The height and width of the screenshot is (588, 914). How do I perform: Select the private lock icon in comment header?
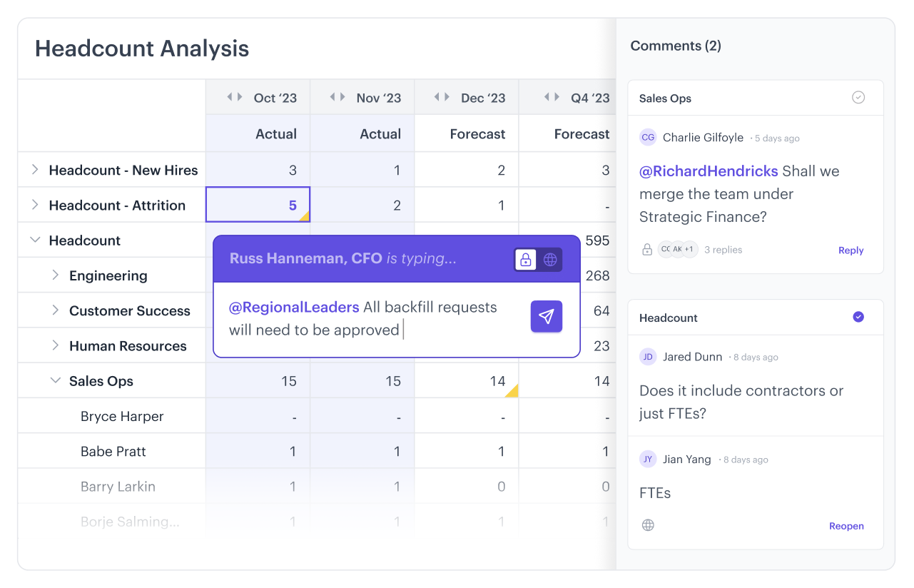tap(526, 260)
